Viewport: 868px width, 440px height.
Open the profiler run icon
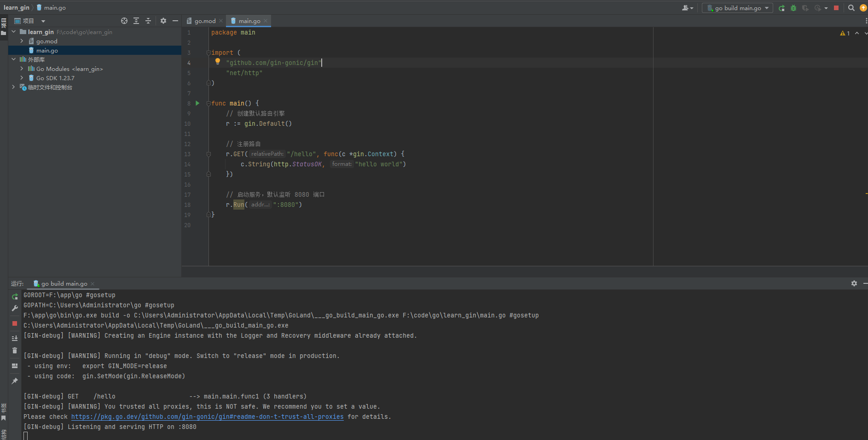[x=818, y=8]
